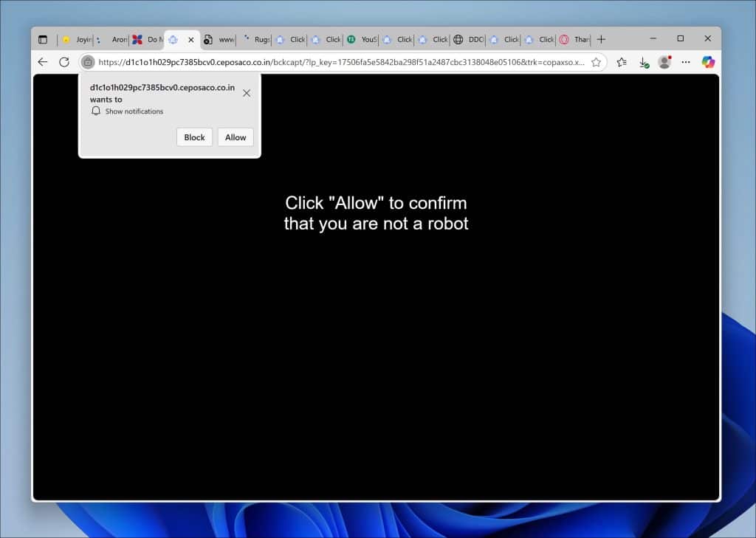756x538 pixels.
Task: Block notifications from the site
Action: click(x=194, y=137)
